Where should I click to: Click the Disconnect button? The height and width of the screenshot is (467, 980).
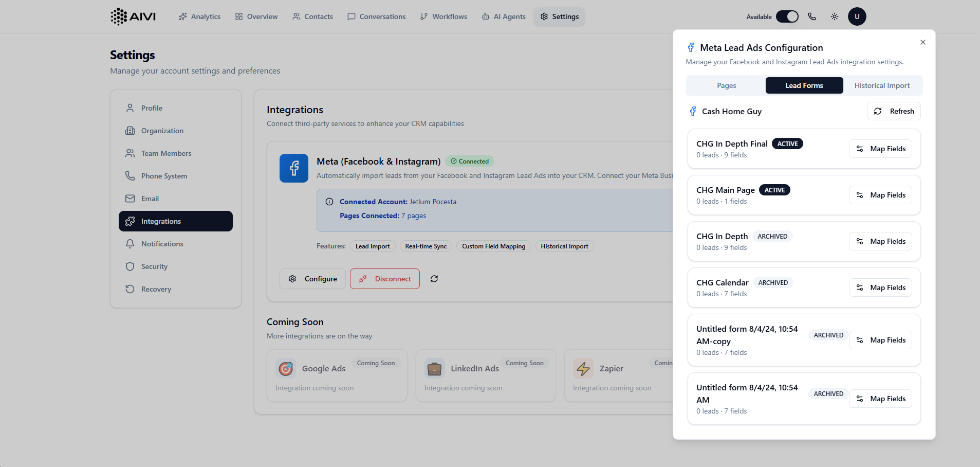tap(385, 279)
